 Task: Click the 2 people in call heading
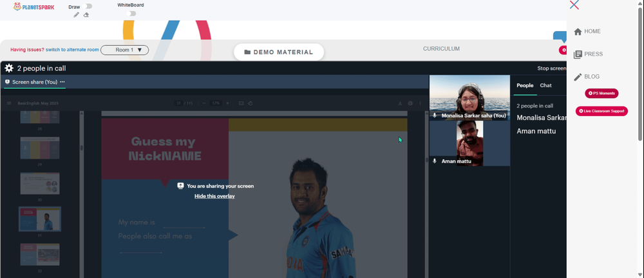tap(41, 68)
